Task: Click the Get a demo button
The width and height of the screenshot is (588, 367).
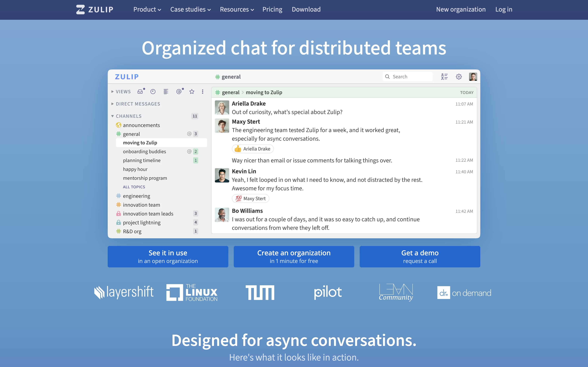Action: click(x=420, y=257)
